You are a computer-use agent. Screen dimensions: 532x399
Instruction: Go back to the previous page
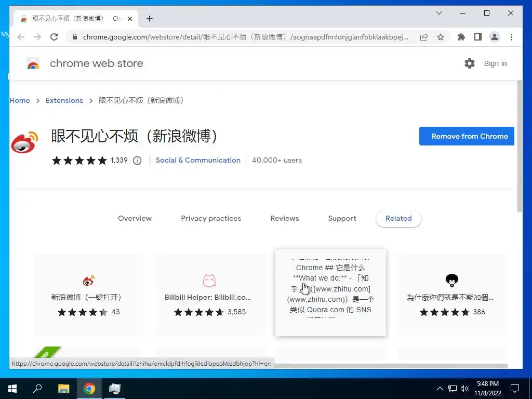point(21,37)
